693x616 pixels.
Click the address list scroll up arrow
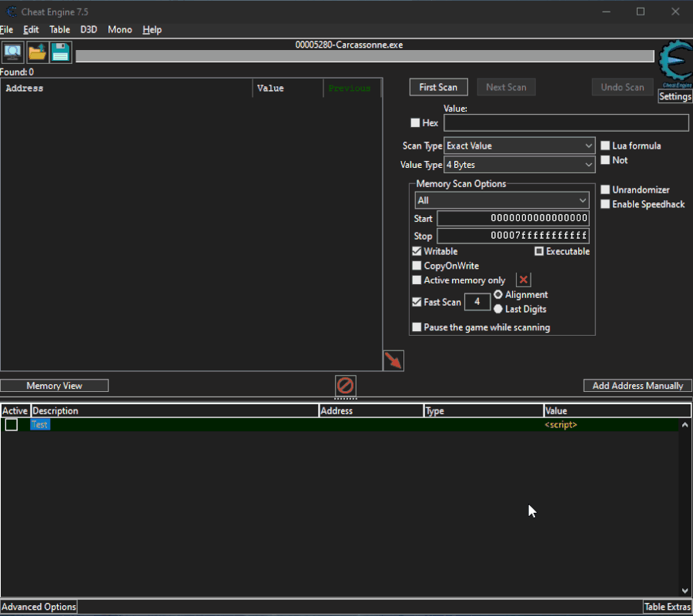[685, 425]
